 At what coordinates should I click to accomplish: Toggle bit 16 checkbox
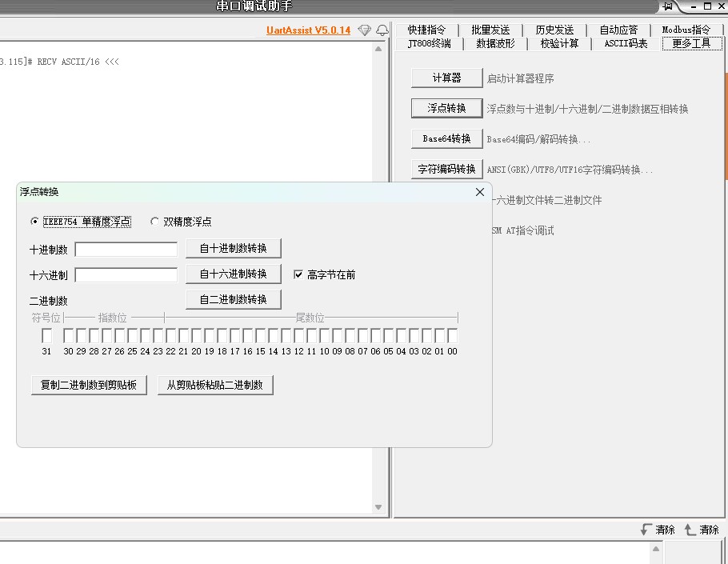click(x=247, y=336)
